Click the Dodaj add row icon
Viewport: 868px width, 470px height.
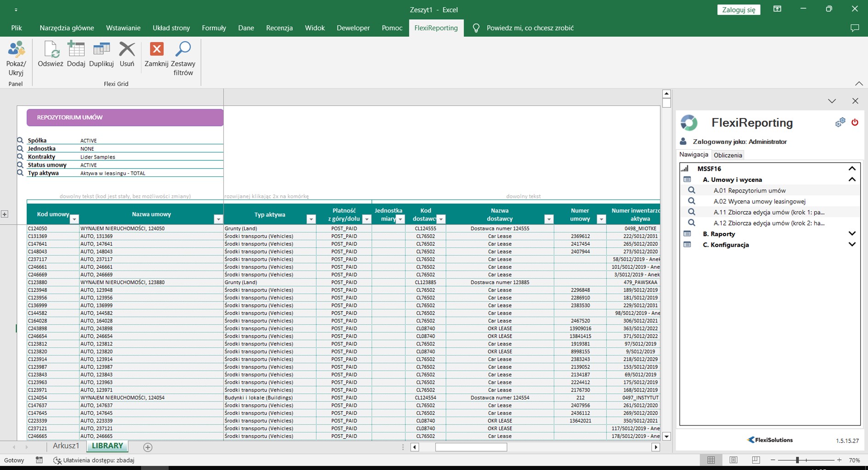click(x=76, y=50)
